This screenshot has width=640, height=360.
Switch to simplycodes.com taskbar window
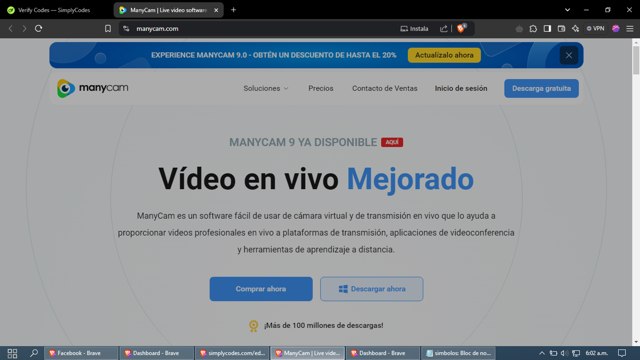[232, 353]
